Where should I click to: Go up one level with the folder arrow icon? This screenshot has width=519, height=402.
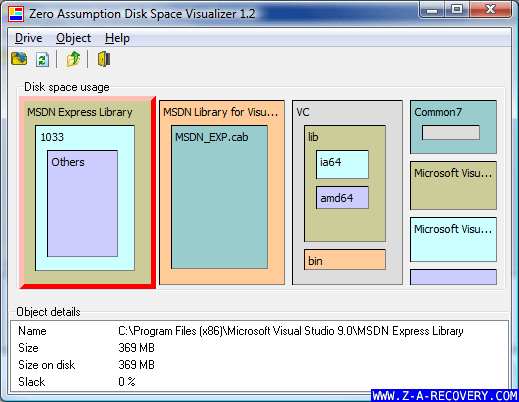[73, 59]
